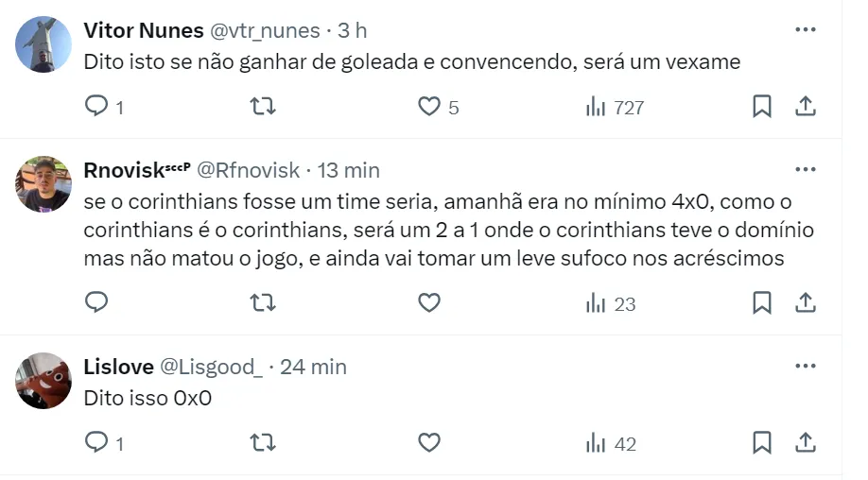Viewport: 868px width, 480px height.
Task: Open more options for Vitor Nunes' tweet
Action: (806, 30)
